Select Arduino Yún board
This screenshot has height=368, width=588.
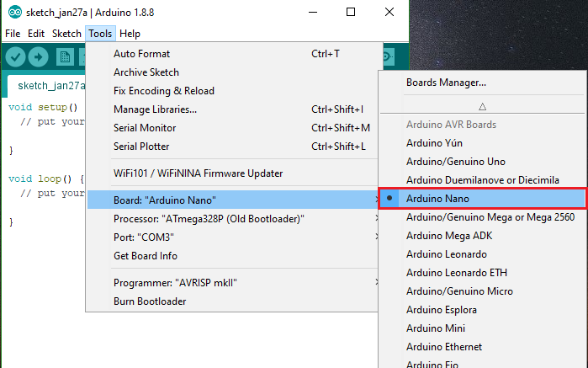pyautogui.click(x=482, y=142)
